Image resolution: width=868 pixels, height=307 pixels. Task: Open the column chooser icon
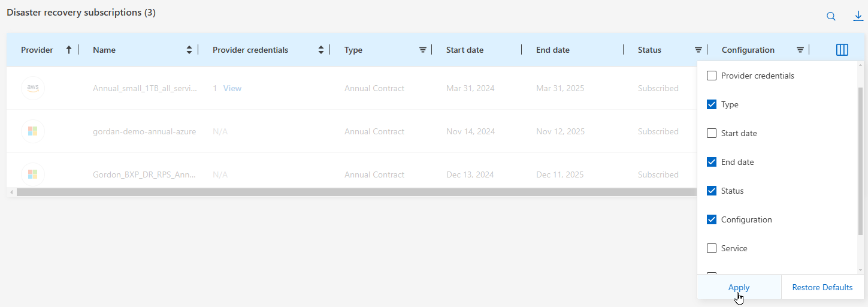[842, 50]
